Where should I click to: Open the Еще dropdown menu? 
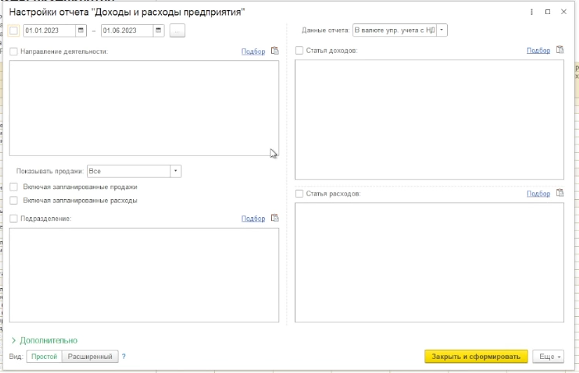(x=548, y=356)
